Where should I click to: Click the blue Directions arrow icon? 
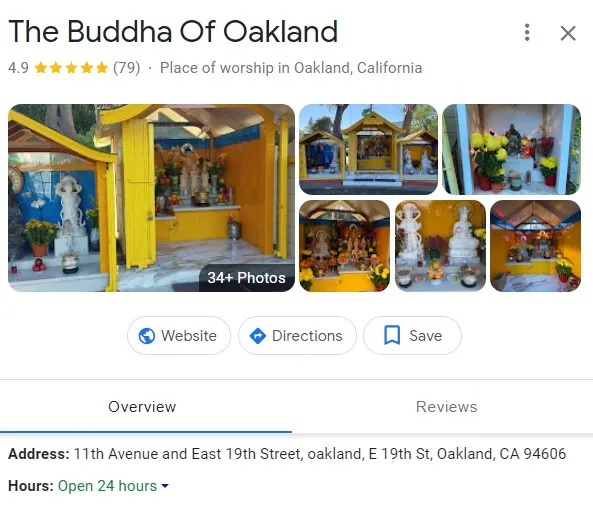[x=258, y=336]
